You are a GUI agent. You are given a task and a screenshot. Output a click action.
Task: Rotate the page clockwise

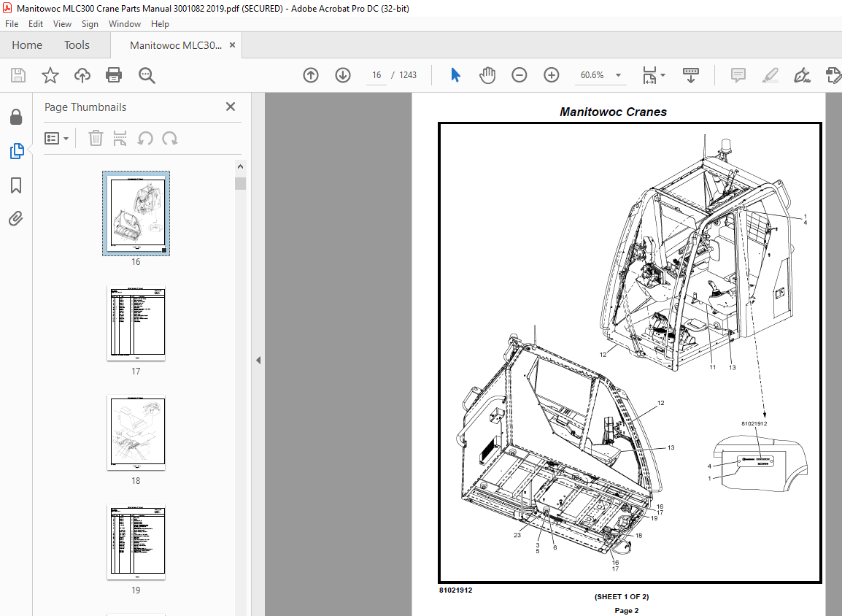[x=170, y=139]
